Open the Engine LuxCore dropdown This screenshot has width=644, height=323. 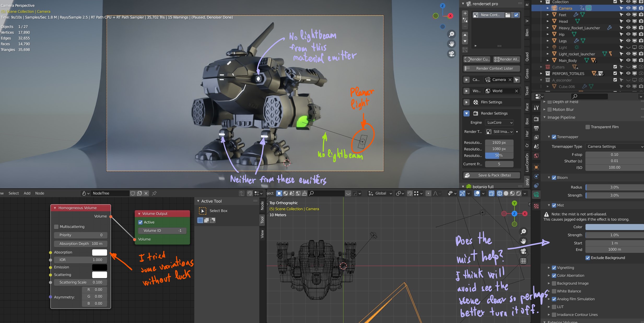[499, 122]
